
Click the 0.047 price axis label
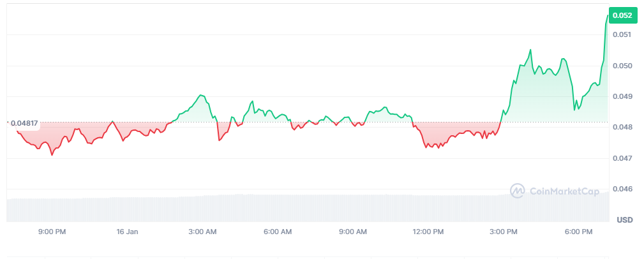pyautogui.click(x=622, y=158)
